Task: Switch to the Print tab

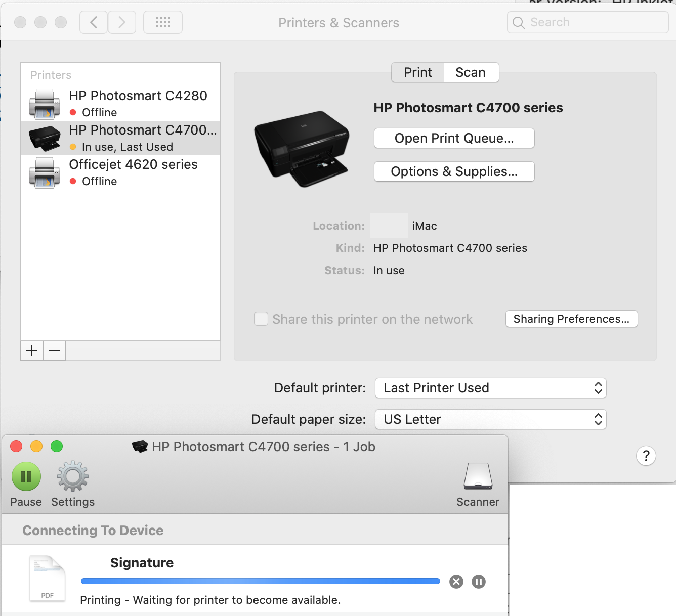Action: (x=418, y=72)
